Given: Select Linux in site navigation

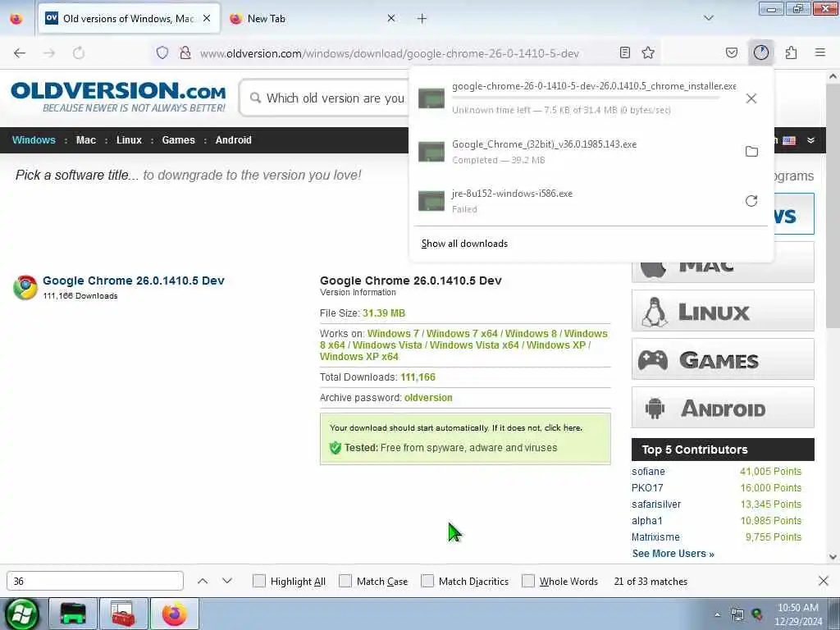Looking at the screenshot, I should 129,139.
